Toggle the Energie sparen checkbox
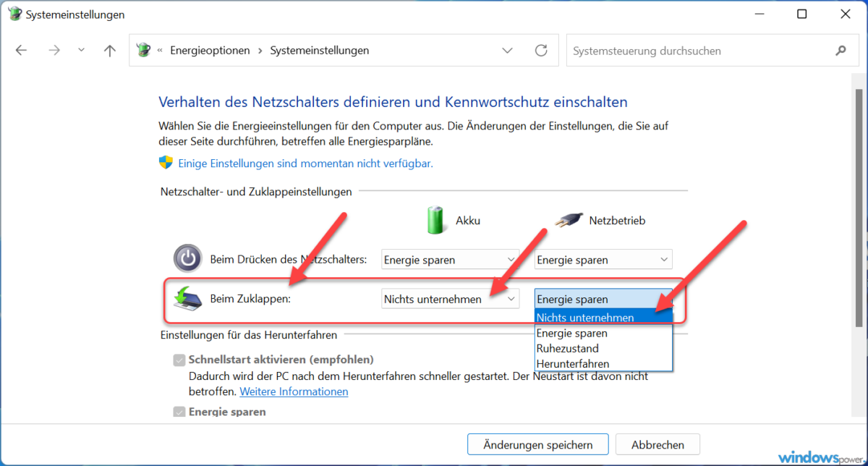The image size is (868, 466). [179, 412]
